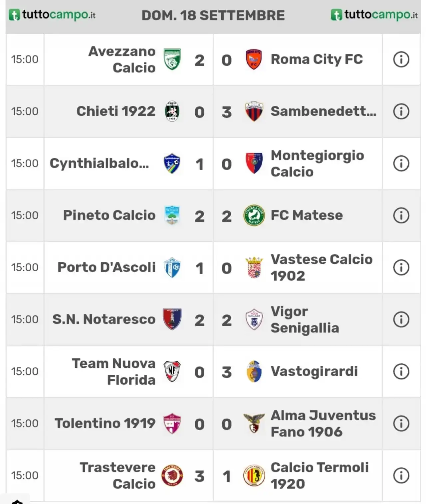Click the Team Nuova Florida crest
Viewport: 426px width, 504px height.
172,371
